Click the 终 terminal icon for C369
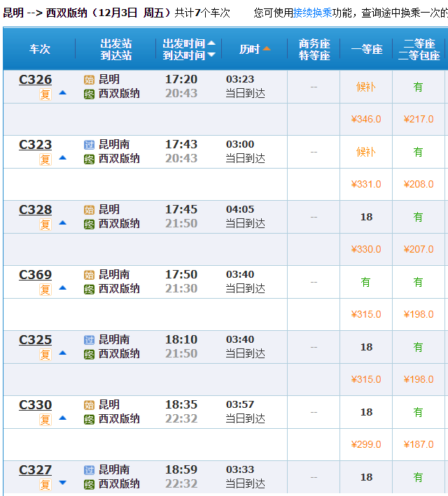 89,290
